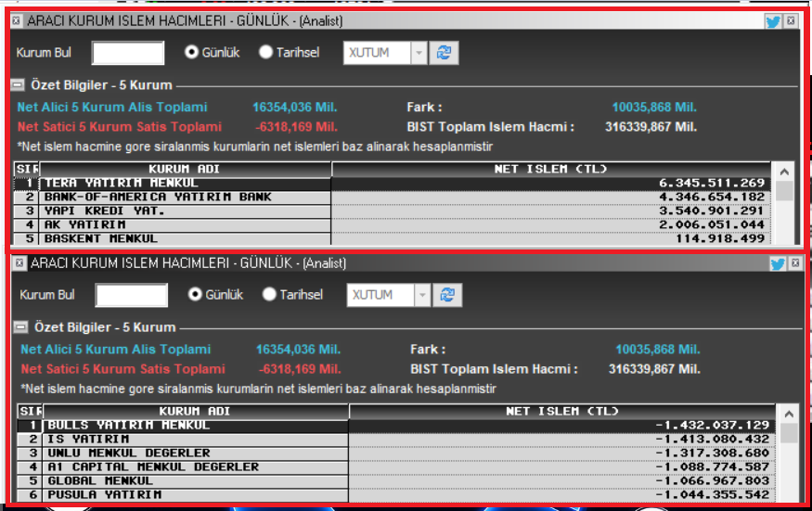The height and width of the screenshot is (511, 812).
Task: Sort bottom table by NET ISLEM (TL) header
Action: click(561, 411)
